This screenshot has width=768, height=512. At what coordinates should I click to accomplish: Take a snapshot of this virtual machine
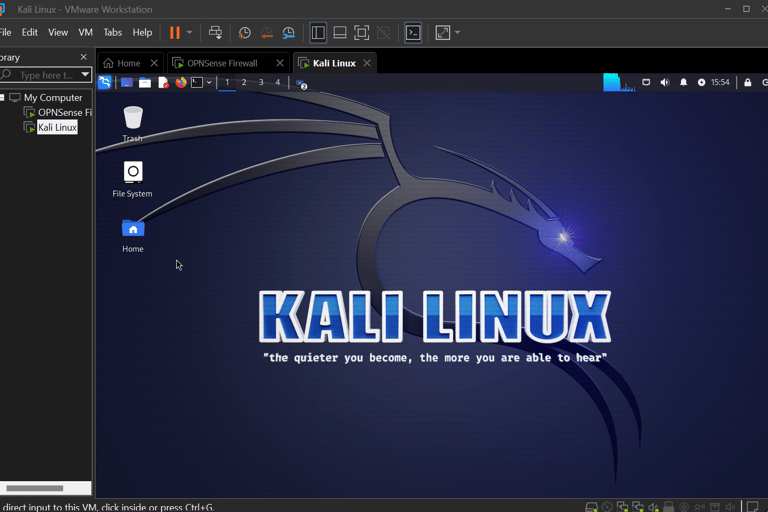pyautogui.click(x=244, y=33)
